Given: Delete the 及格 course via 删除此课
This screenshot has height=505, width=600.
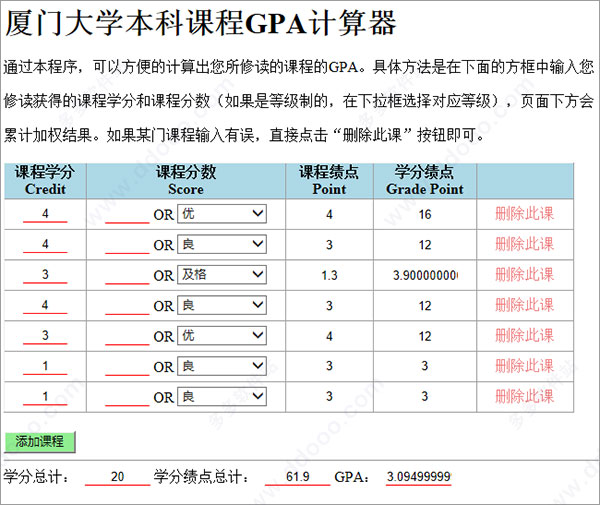Looking at the screenshot, I should pos(525,275).
